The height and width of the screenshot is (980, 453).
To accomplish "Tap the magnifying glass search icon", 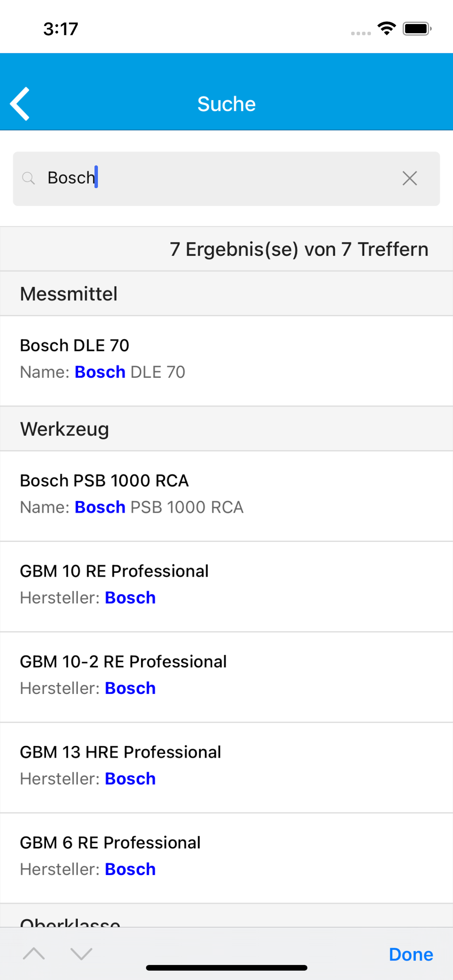I will tap(28, 178).
